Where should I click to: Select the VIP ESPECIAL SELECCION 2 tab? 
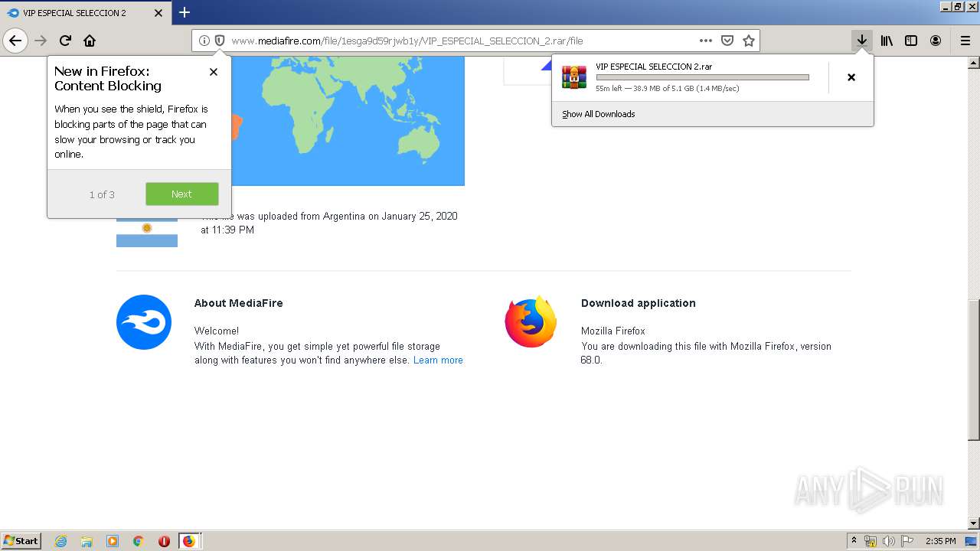tap(84, 13)
